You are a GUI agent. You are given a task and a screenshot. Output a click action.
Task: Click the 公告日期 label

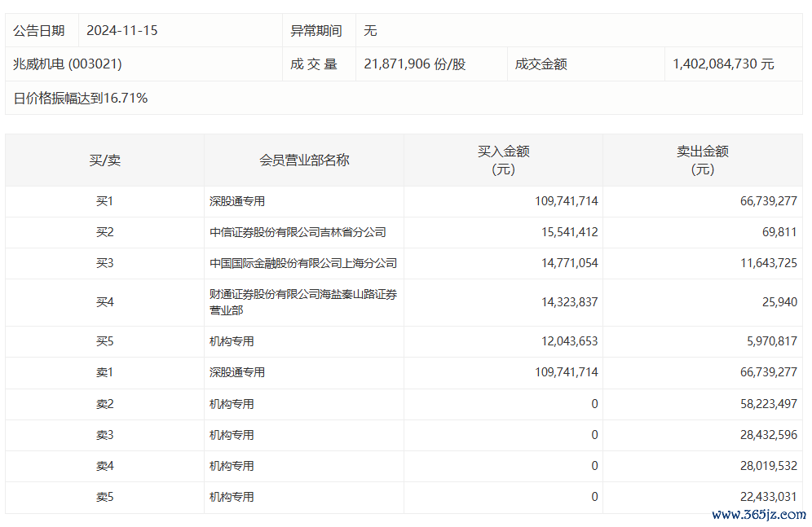pos(39,30)
